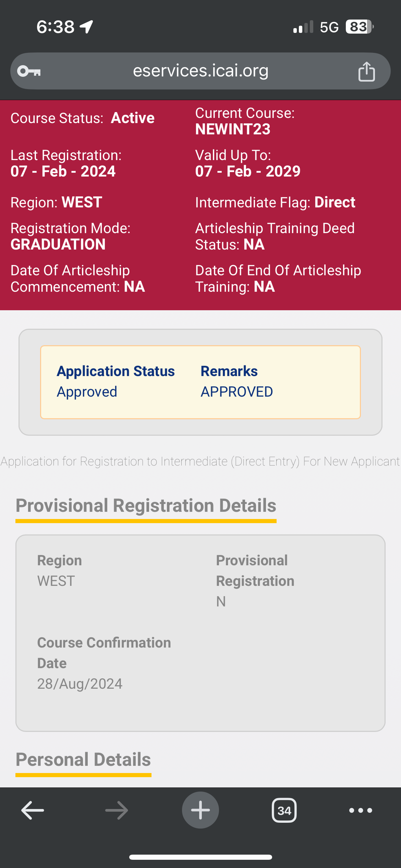The width and height of the screenshot is (401, 868).
Task: Tap the Provisional Registration Details heading
Action: [146, 506]
